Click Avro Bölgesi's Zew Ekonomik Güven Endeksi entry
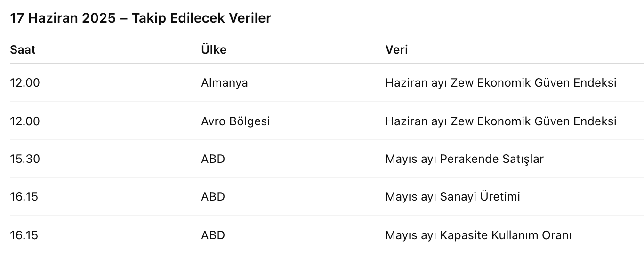The width and height of the screenshot is (644, 258). [500, 121]
